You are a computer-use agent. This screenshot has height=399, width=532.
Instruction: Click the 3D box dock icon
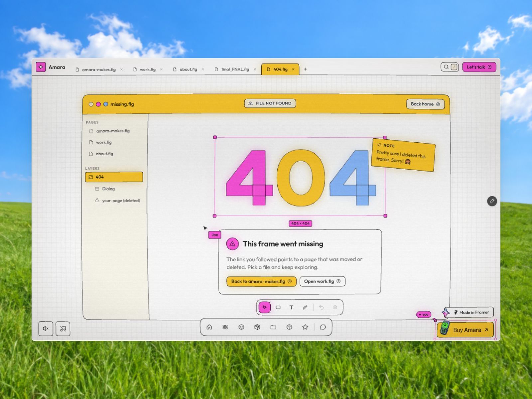tap(257, 327)
